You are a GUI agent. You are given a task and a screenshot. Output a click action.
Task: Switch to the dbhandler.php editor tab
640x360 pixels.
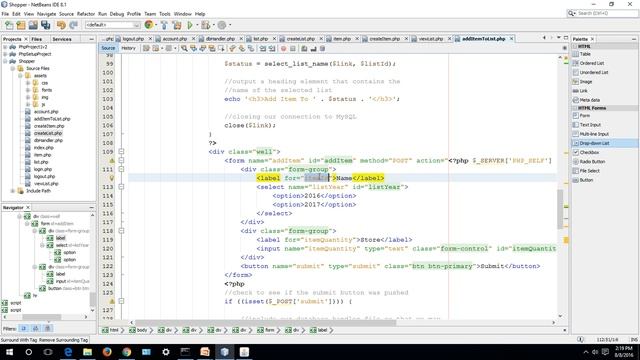point(220,39)
